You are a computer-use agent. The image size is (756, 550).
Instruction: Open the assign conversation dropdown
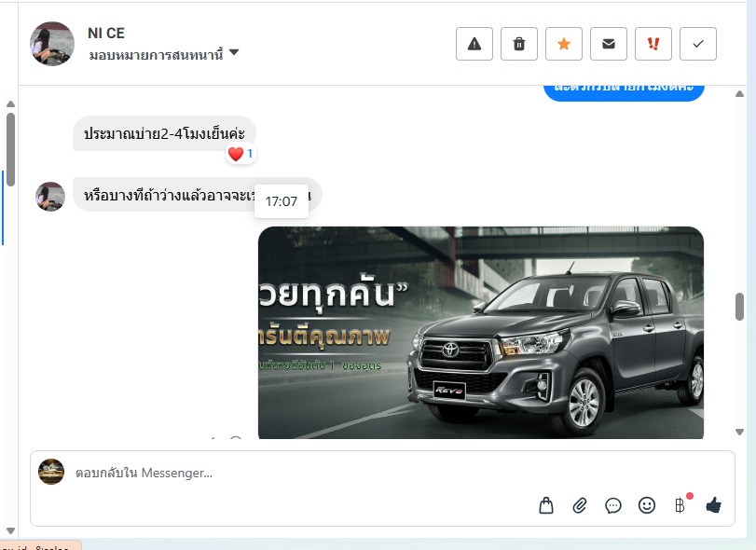pos(163,54)
